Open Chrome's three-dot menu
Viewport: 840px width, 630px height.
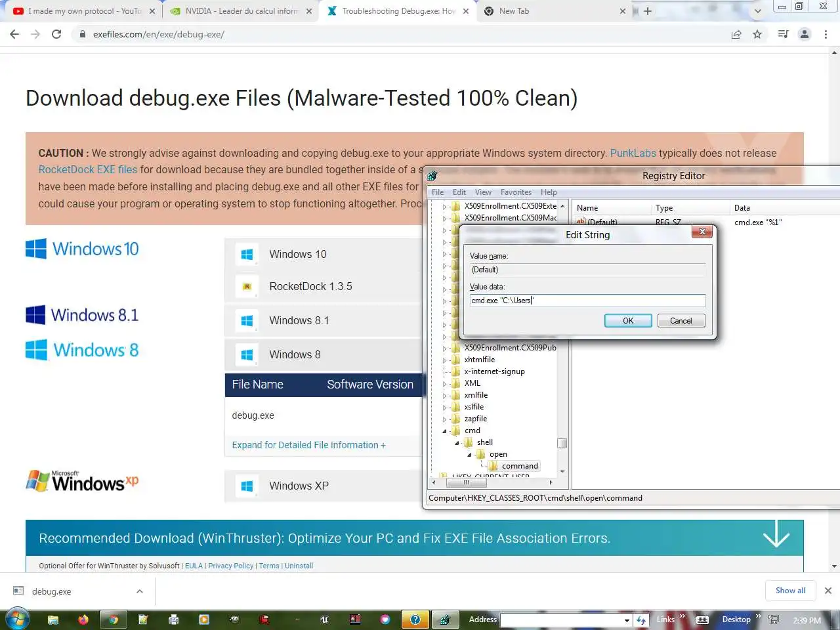coord(826,34)
